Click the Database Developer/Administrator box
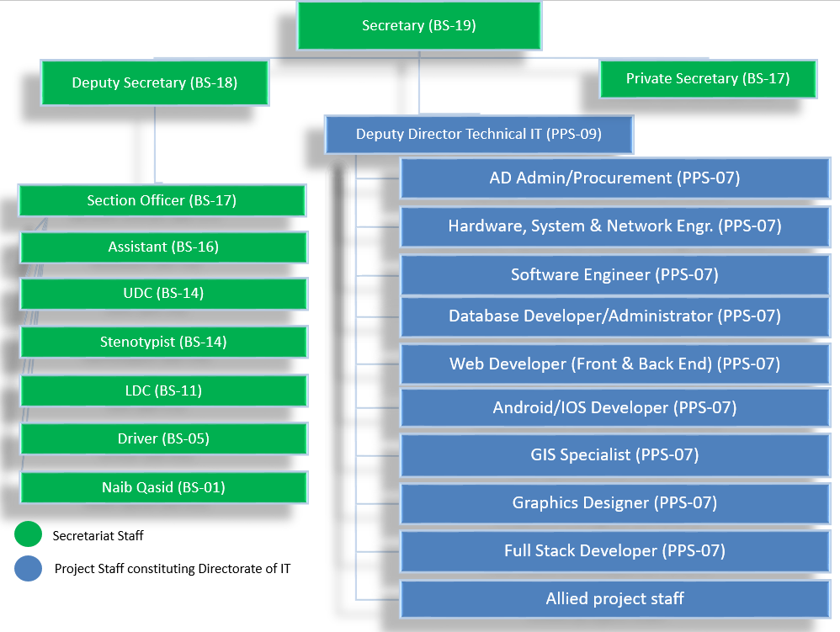 coord(614,316)
